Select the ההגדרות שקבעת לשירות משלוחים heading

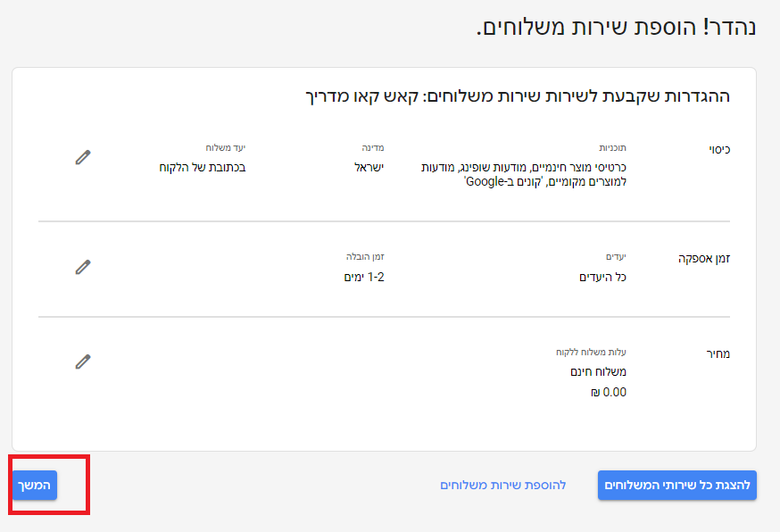tap(518, 96)
